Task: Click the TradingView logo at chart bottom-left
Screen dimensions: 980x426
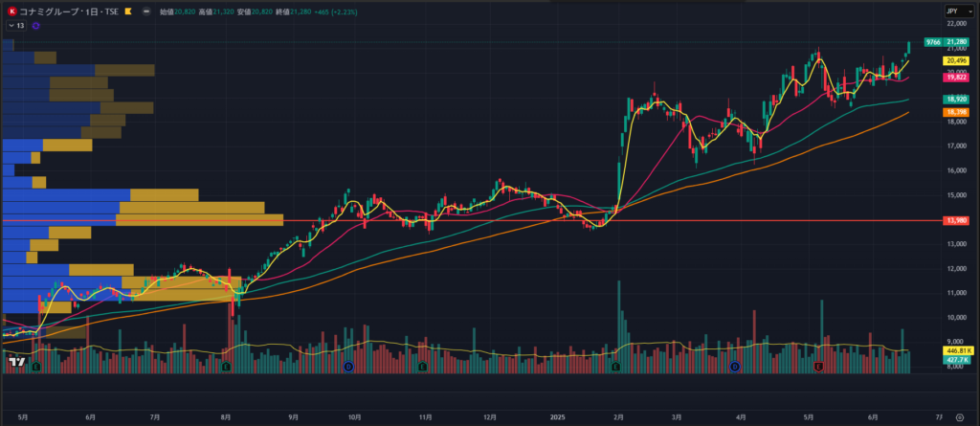Action: (17, 361)
